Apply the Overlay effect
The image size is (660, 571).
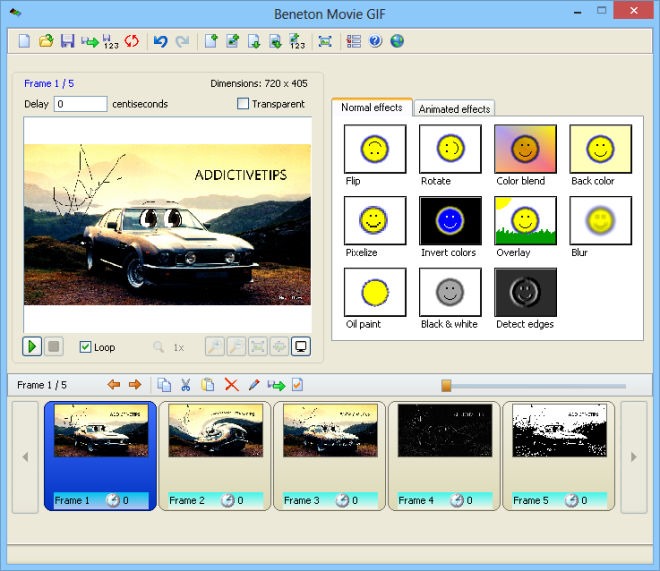click(x=525, y=220)
